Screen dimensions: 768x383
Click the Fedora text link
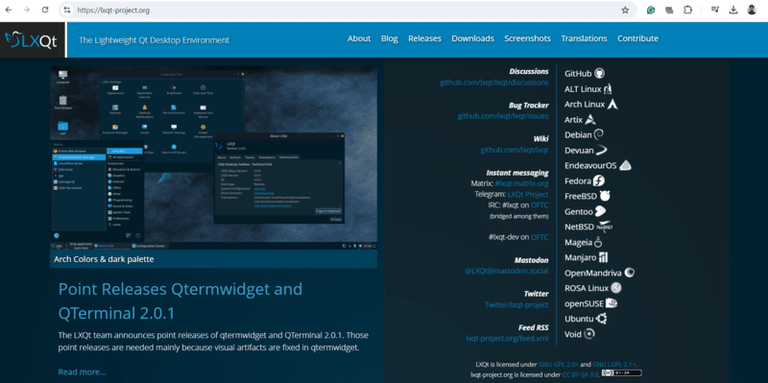pyautogui.click(x=578, y=181)
